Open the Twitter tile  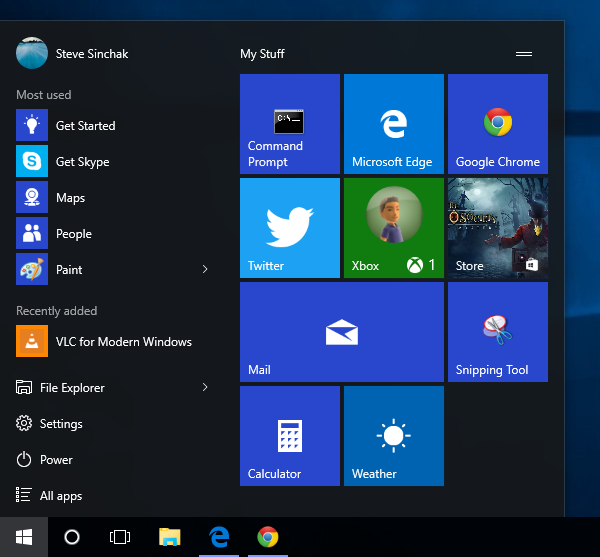point(289,228)
